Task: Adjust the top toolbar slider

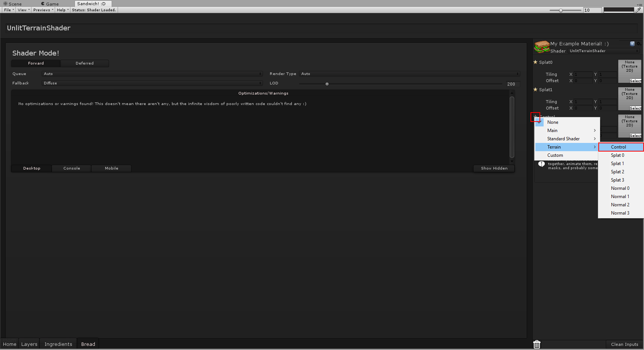Action: (x=565, y=11)
